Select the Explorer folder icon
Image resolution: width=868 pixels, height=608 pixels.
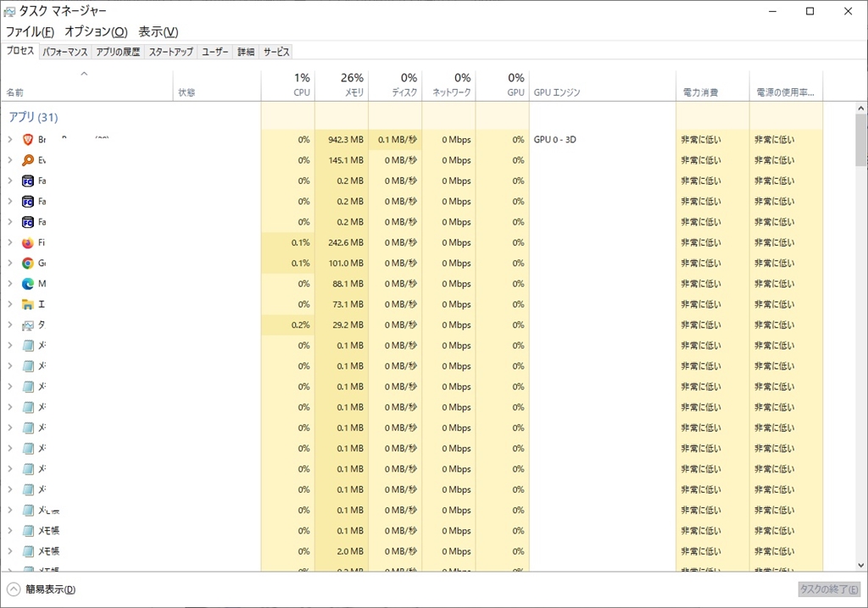pyautogui.click(x=28, y=304)
